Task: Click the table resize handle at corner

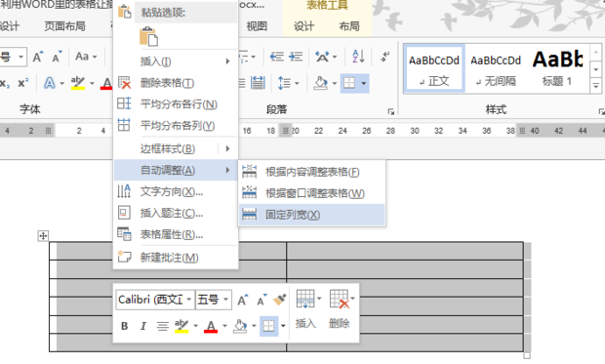Action: coord(527,356)
